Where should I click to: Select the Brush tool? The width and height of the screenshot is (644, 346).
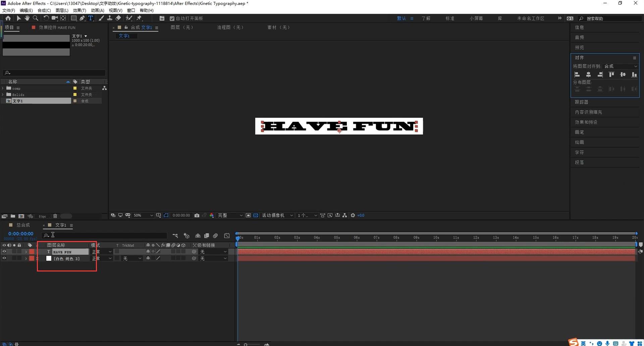(x=101, y=18)
